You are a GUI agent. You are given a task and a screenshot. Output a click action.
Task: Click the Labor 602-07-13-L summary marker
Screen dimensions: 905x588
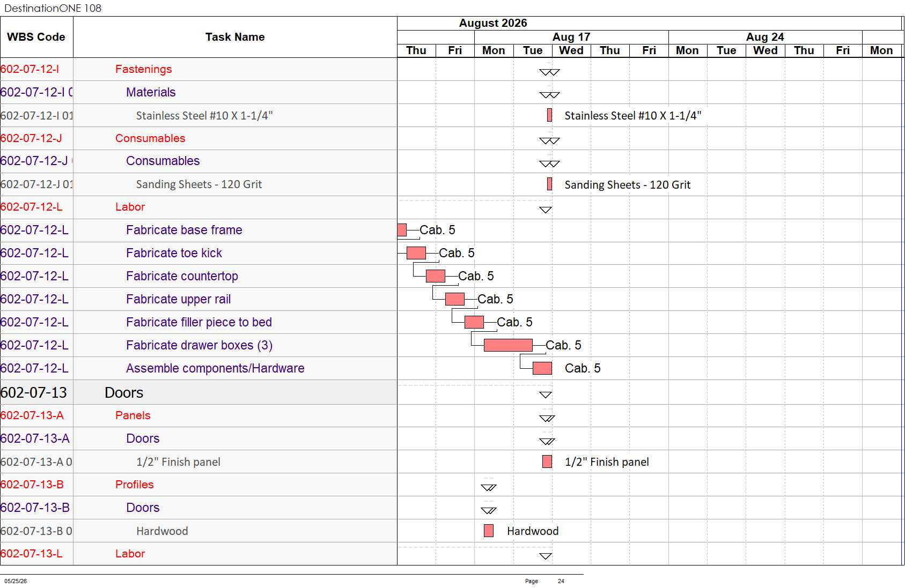click(546, 556)
